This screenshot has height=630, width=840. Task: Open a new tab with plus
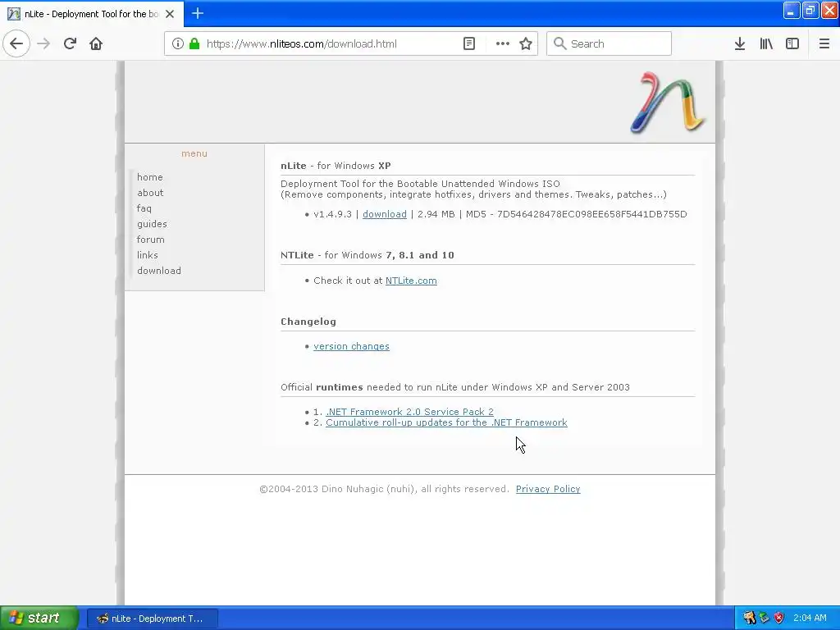point(198,13)
